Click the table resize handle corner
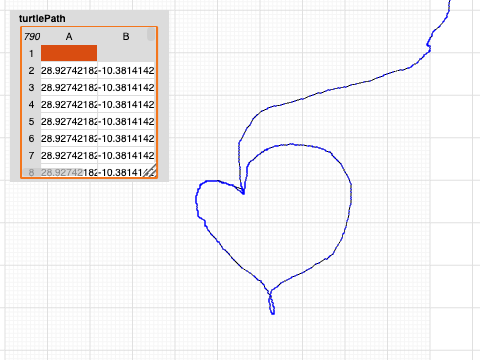The height and width of the screenshot is (360, 480). (150, 171)
